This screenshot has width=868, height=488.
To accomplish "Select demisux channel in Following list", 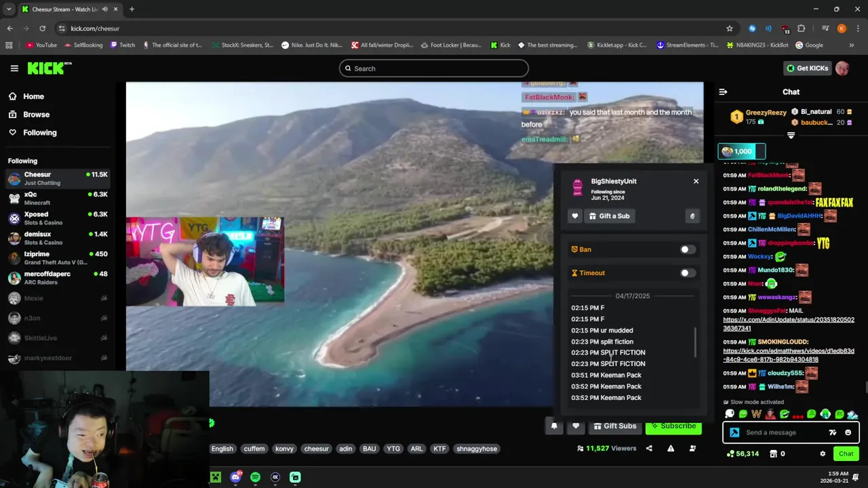I will click(x=58, y=238).
